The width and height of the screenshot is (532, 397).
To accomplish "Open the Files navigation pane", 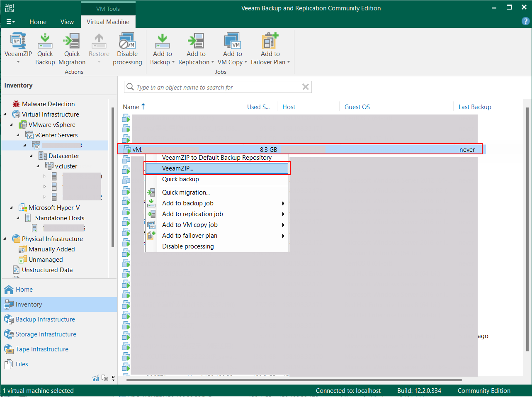I will 59,364.
